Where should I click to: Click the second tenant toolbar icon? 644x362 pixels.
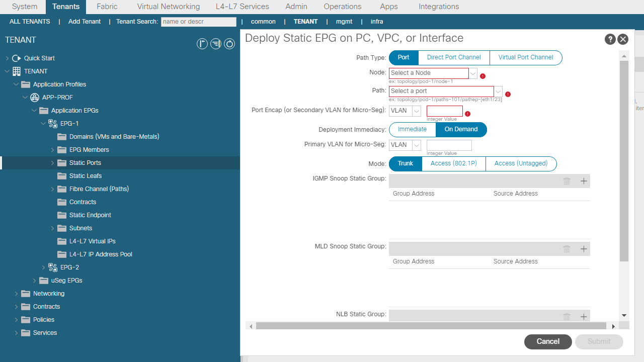click(216, 44)
